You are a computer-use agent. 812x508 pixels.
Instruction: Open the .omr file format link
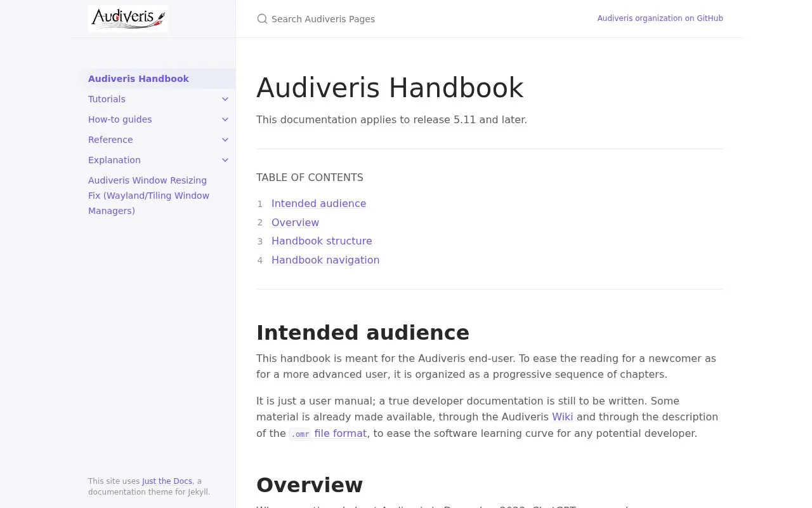click(328, 434)
